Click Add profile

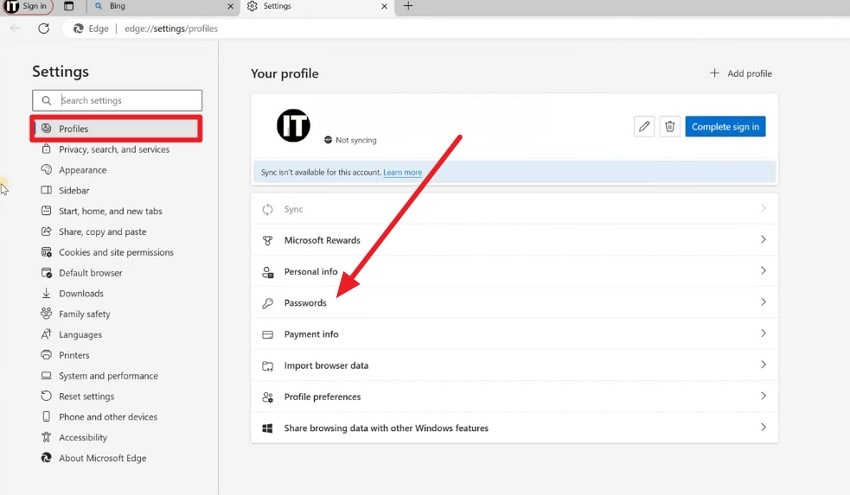pos(741,73)
